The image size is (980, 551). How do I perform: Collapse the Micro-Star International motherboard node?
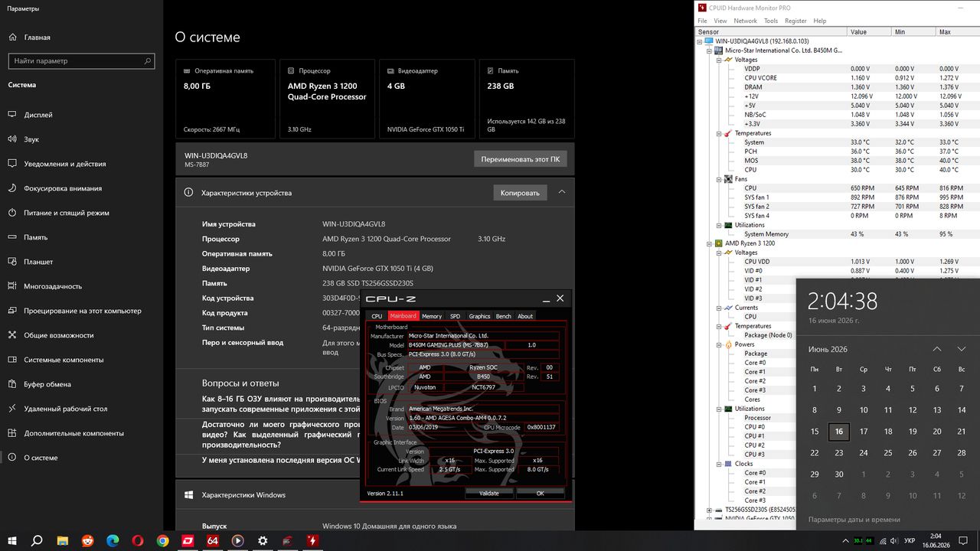[710, 51]
